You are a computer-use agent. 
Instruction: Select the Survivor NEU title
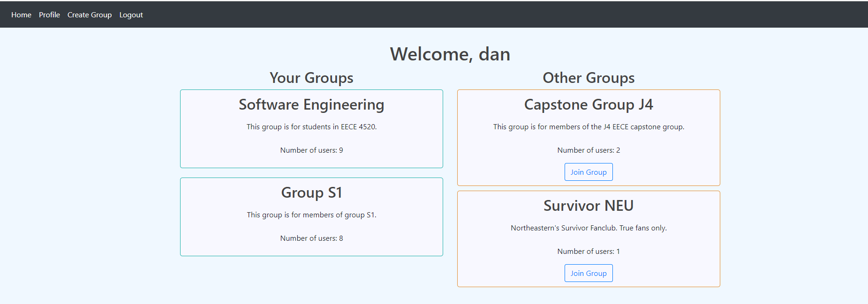[x=589, y=206]
